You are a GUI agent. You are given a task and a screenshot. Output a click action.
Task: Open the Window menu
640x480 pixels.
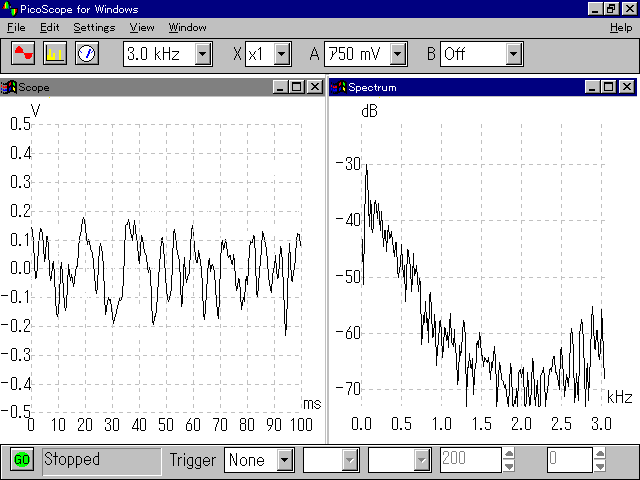[x=187, y=27]
